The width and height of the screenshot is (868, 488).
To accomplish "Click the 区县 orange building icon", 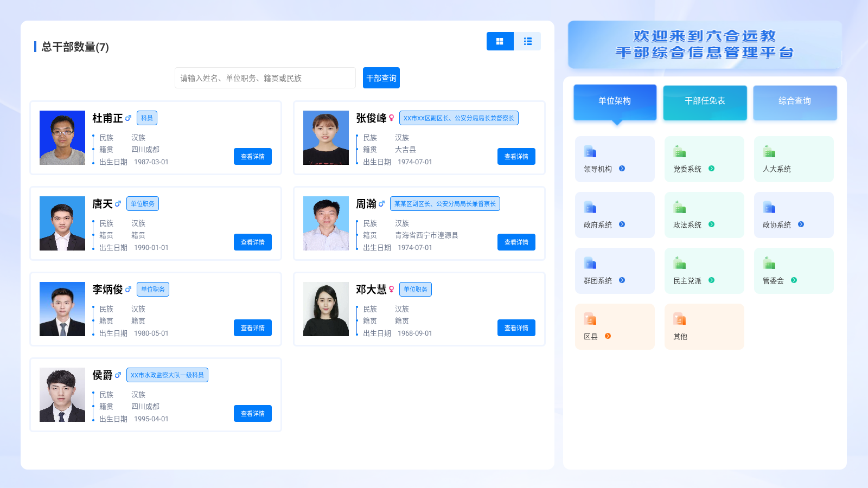I will coord(590,319).
